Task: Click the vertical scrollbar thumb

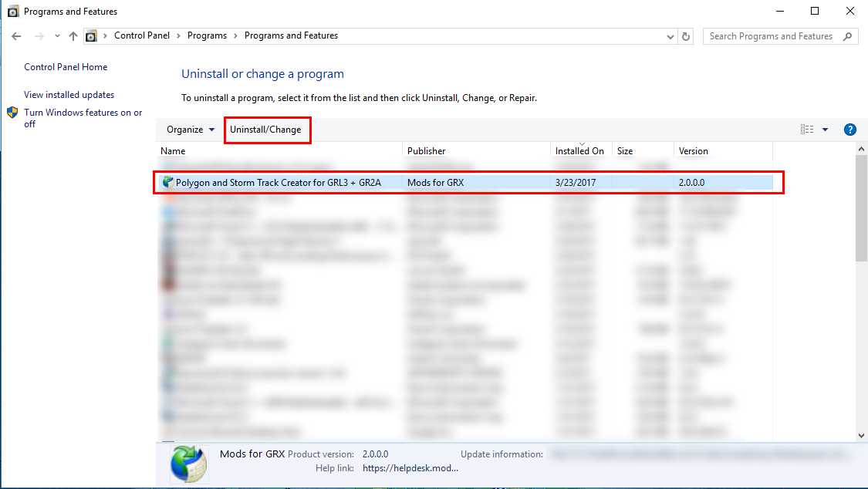Action: click(x=861, y=208)
